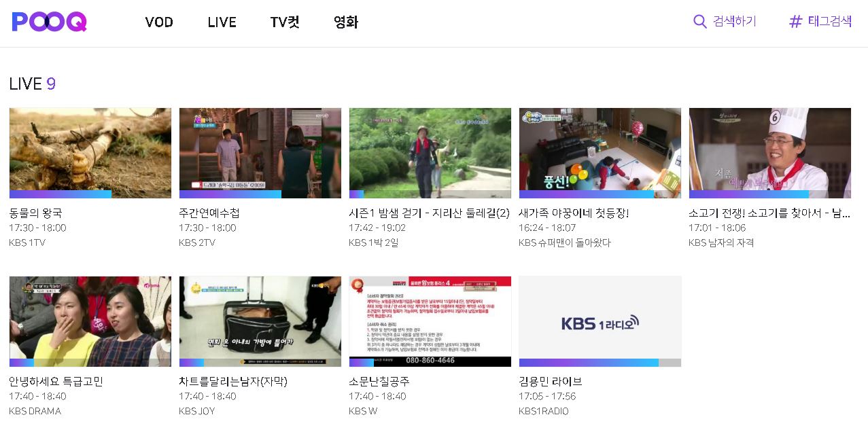Open 검색하기 search link
Screen dimensions: 868x434
click(x=734, y=22)
